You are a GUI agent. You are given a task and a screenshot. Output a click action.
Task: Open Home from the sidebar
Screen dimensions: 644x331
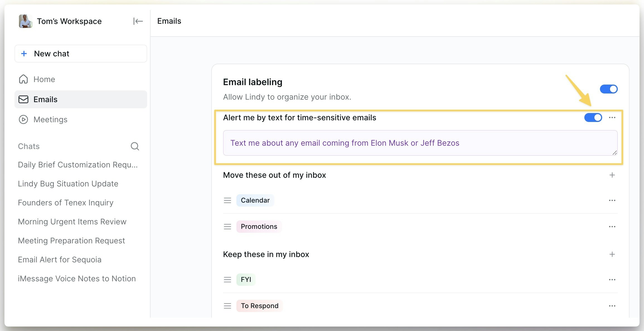pos(44,79)
